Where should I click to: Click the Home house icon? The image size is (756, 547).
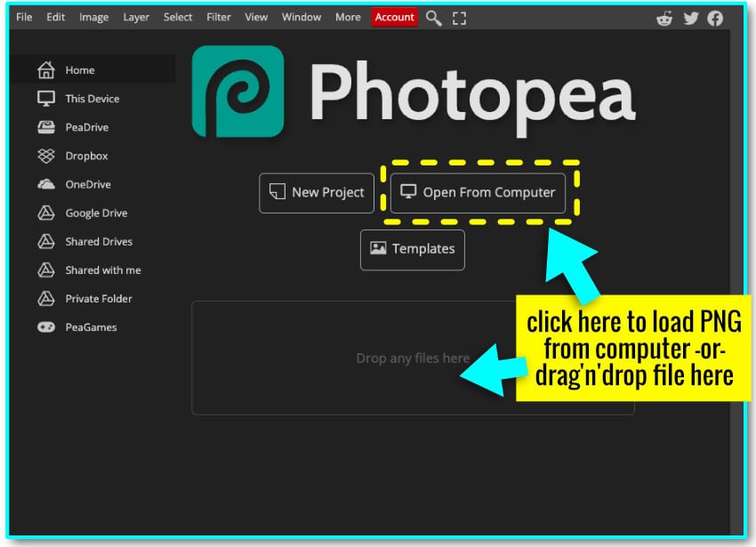pos(46,70)
